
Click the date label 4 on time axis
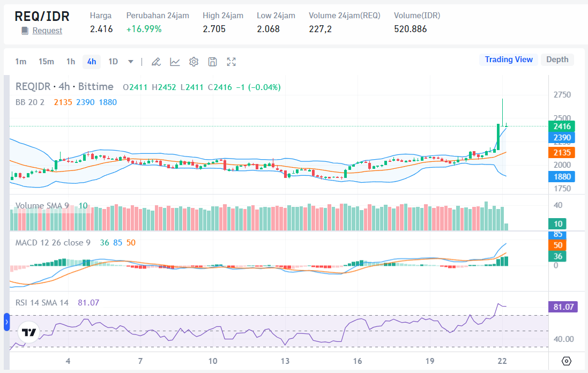pos(68,361)
